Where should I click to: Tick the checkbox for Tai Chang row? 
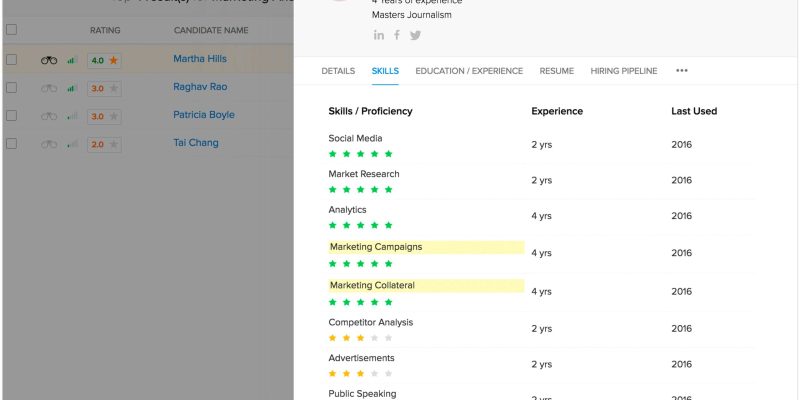coord(11,144)
